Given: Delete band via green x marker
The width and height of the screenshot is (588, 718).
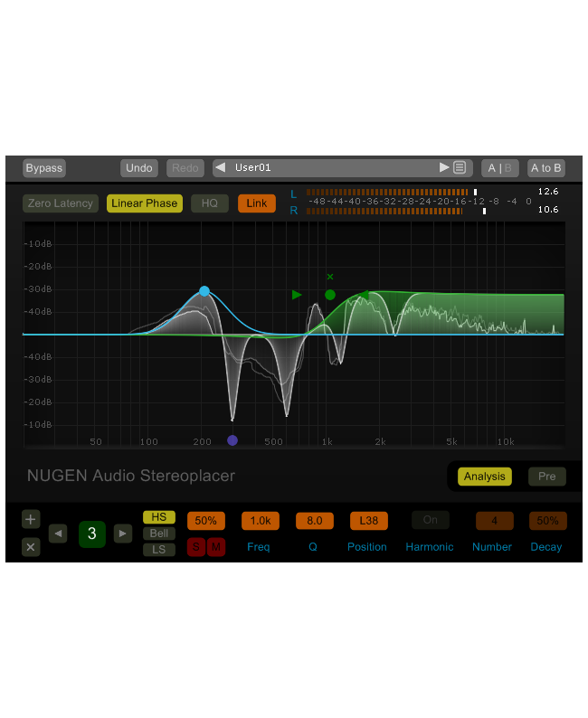Looking at the screenshot, I should click(x=330, y=277).
